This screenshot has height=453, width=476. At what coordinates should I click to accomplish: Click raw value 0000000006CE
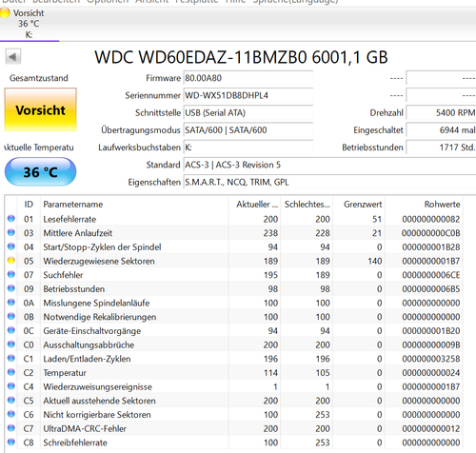coord(430,275)
